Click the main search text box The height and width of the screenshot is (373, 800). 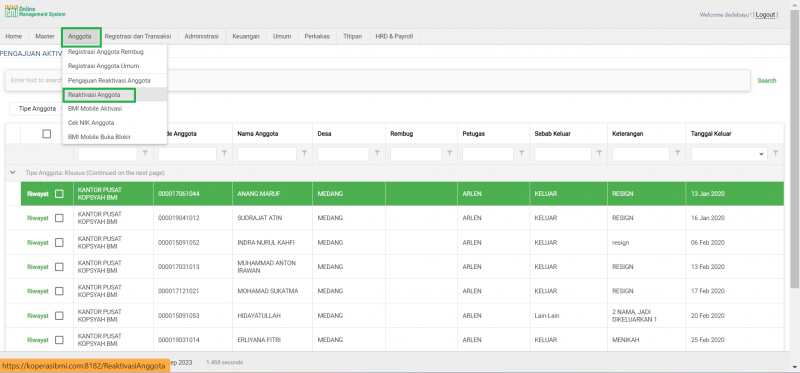(378, 81)
